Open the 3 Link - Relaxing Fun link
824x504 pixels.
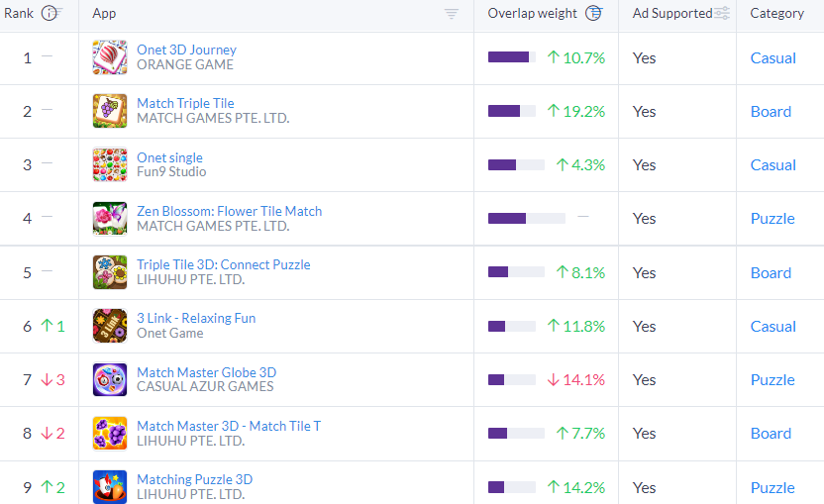click(196, 318)
